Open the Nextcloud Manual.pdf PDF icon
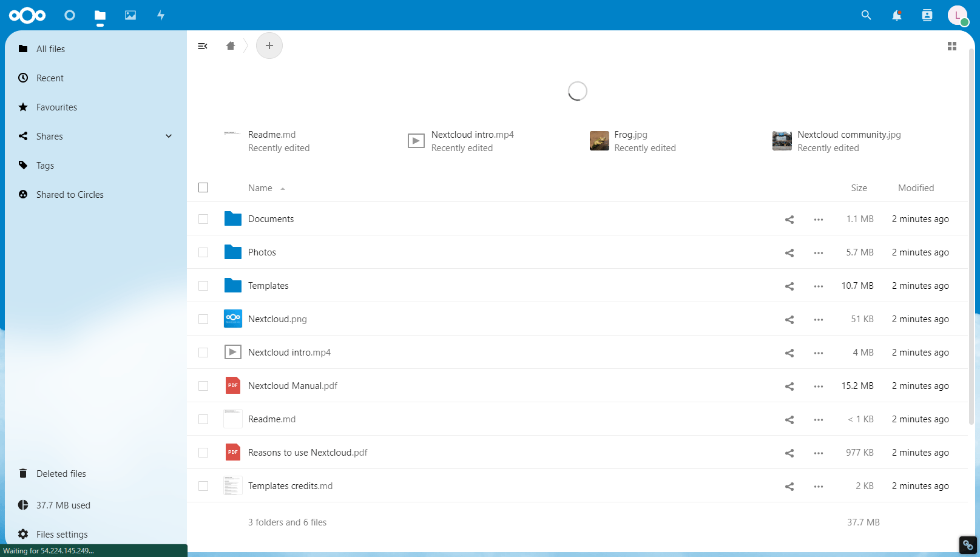This screenshot has width=980, height=557. tap(233, 385)
